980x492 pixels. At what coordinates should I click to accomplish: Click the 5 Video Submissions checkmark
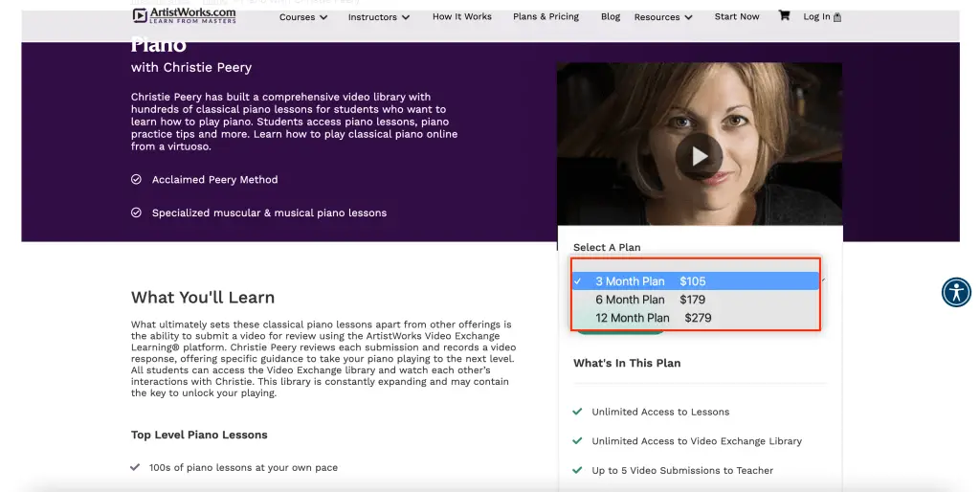(x=577, y=470)
